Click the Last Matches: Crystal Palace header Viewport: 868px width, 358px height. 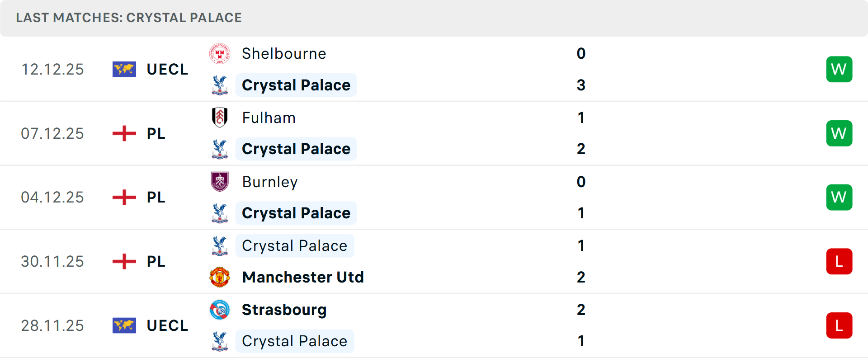tap(129, 18)
